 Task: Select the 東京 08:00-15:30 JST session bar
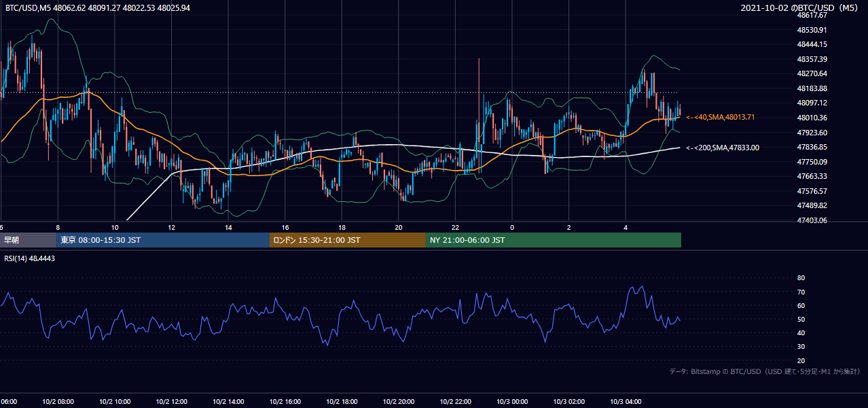(x=163, y=240)
